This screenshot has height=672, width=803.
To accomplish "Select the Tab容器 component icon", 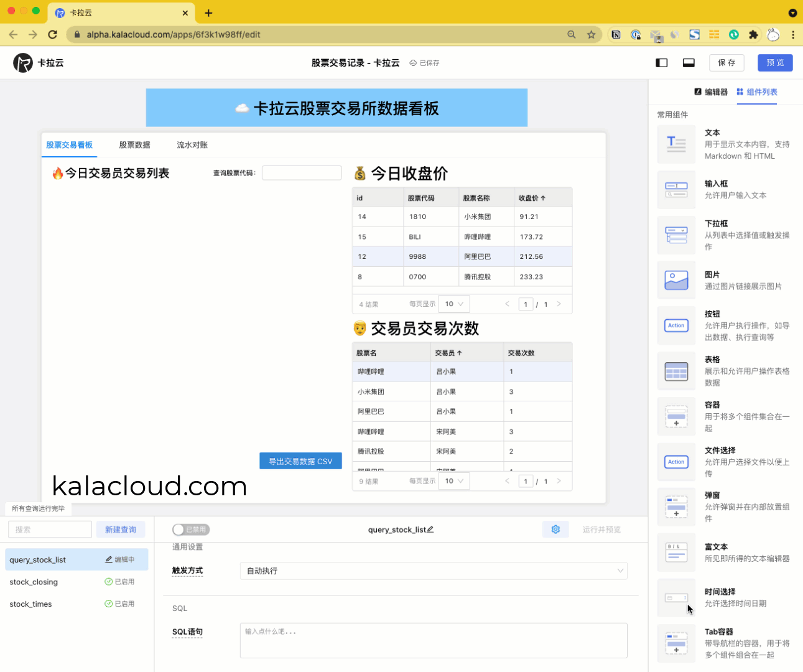I will (x=676, y=643).
